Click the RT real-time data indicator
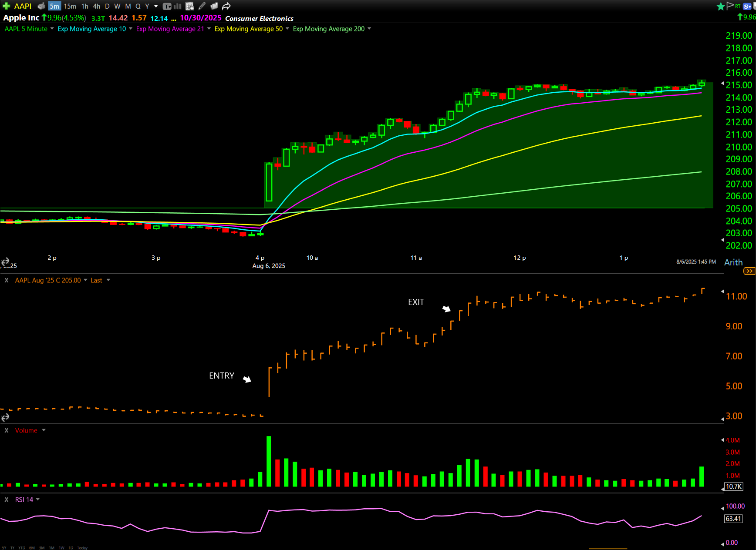Screen dimensions: 756x550 738,6
